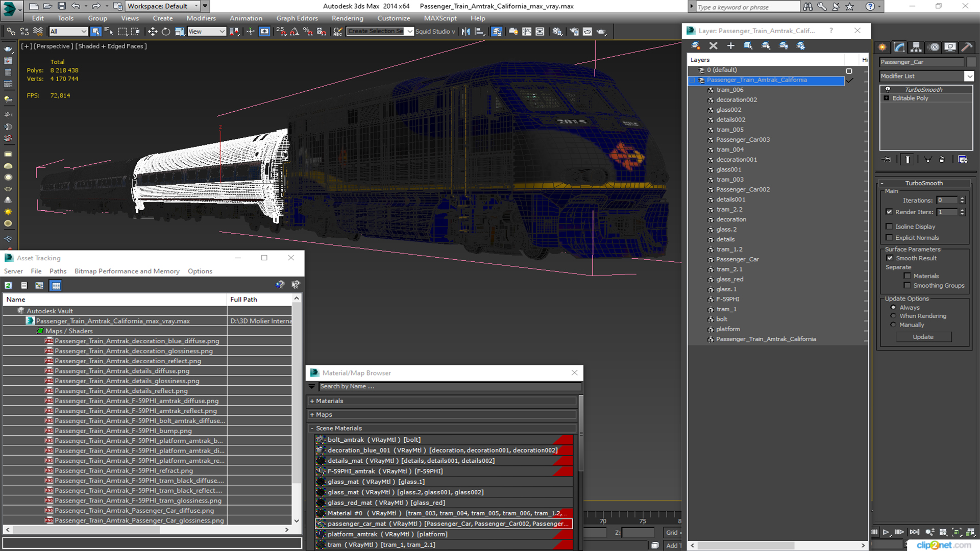Expand the Maps group in Material Browser
The image size is (980, 551).
coord(312,415)
